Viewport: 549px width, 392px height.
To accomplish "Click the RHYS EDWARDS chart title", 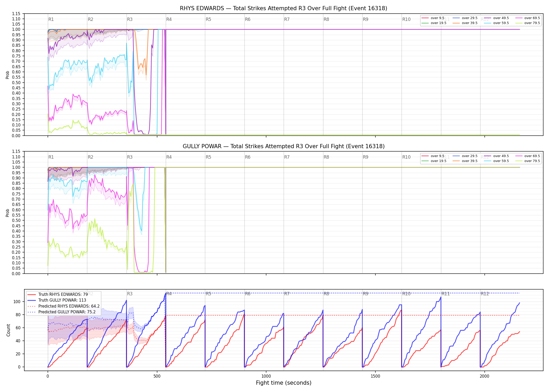I will 283,8.
